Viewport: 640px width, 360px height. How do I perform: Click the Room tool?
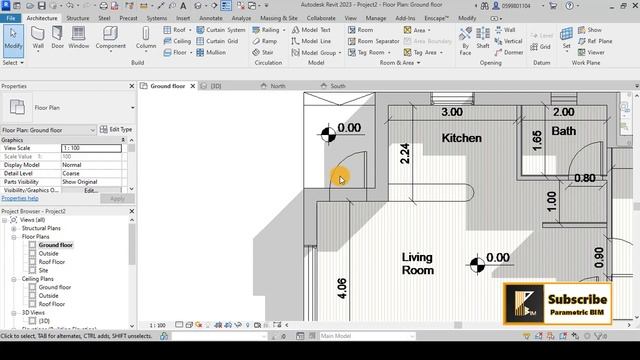pos(360,30)
